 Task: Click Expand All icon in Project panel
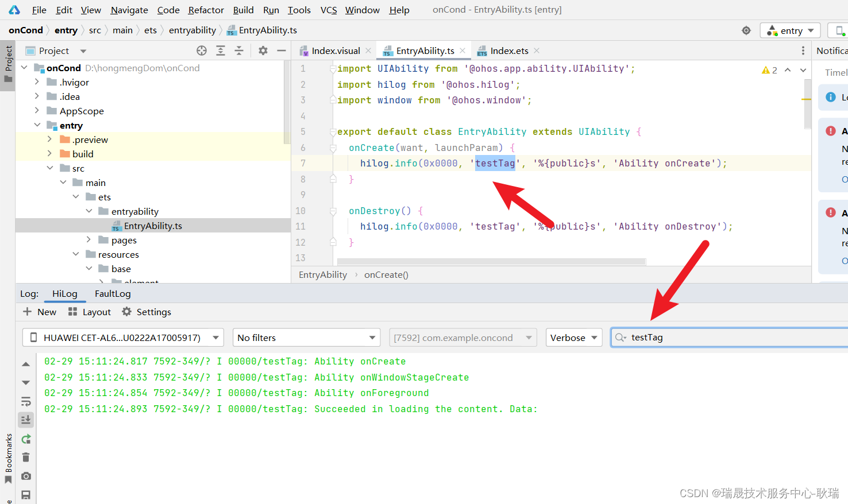(x=221, y=51)
